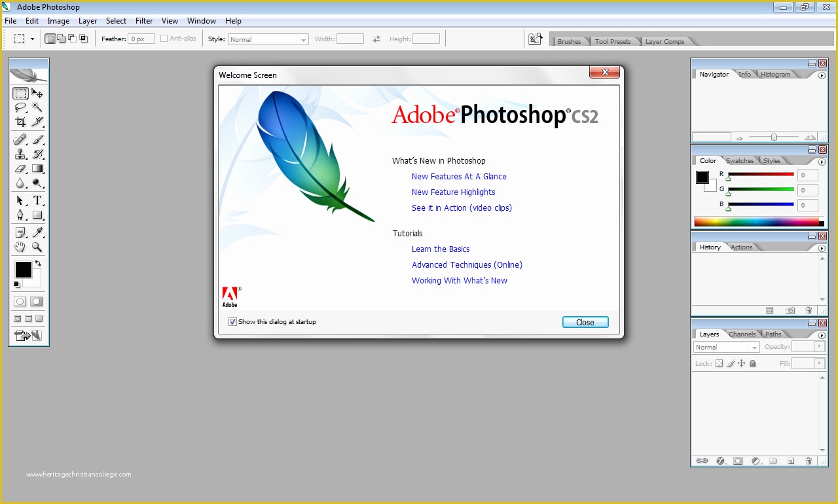
Task: Open the tool preset picker arrow
Action: (32, 39)
